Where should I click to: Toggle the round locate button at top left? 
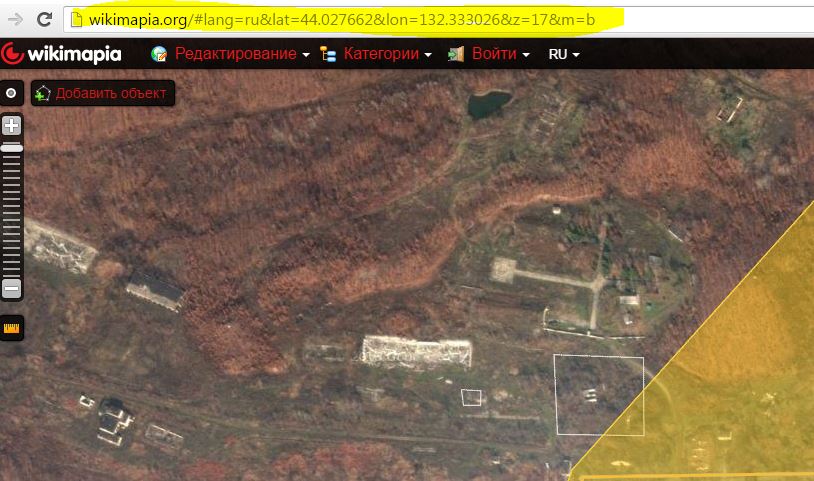point(12,93)
